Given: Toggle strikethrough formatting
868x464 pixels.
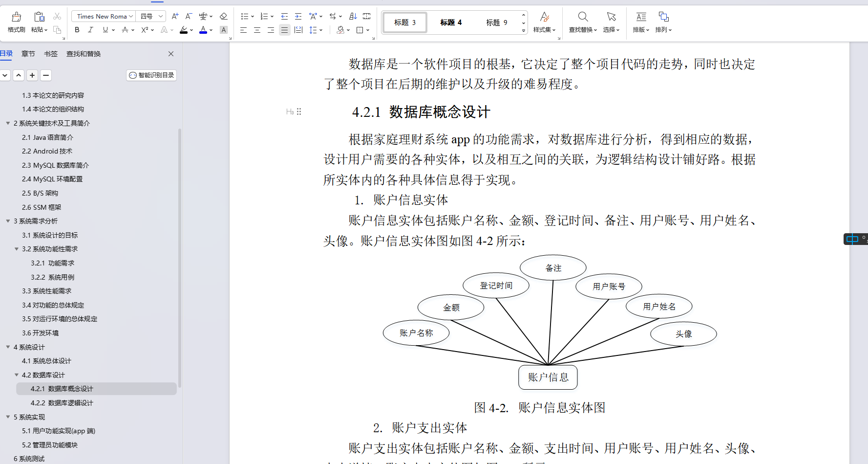Looking at the screenshot, I should [x=125, y=30].
